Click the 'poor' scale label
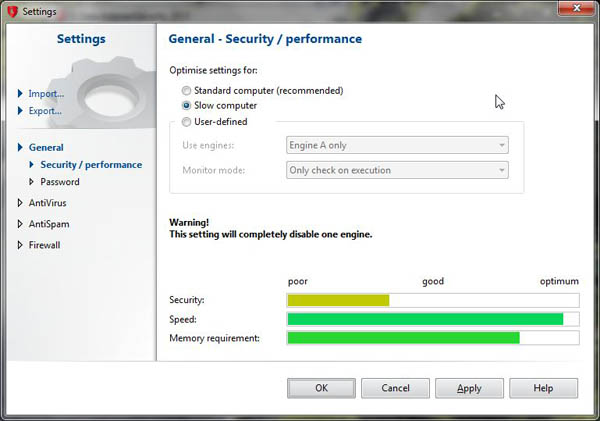The image size is (600, 421). (298, 281)
